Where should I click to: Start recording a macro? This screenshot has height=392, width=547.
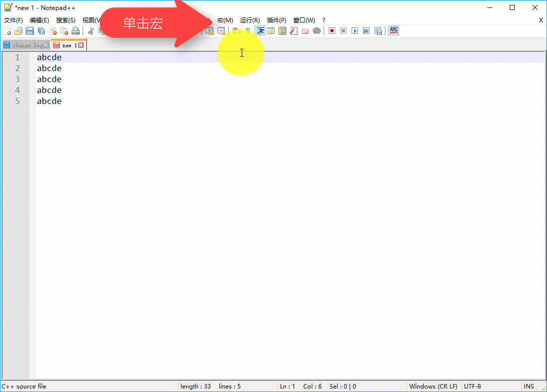click(331, 30)
